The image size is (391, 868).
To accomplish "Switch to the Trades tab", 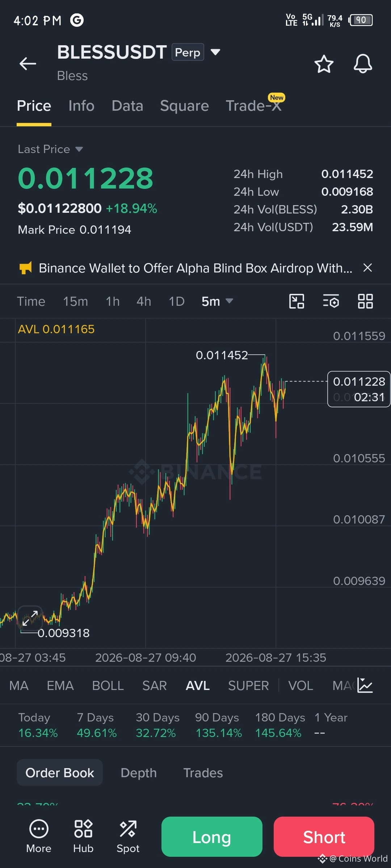I will tap(203, 772).
